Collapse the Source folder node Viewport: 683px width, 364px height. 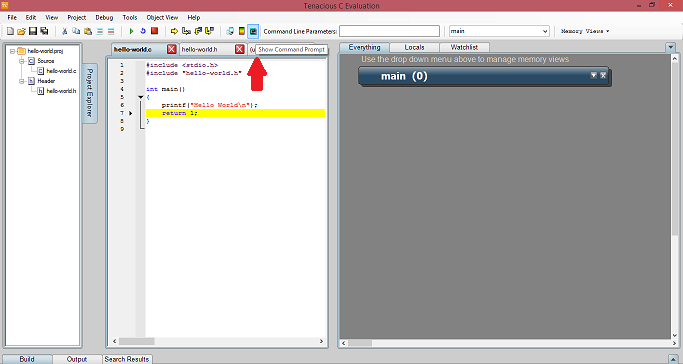click(21, 61)
